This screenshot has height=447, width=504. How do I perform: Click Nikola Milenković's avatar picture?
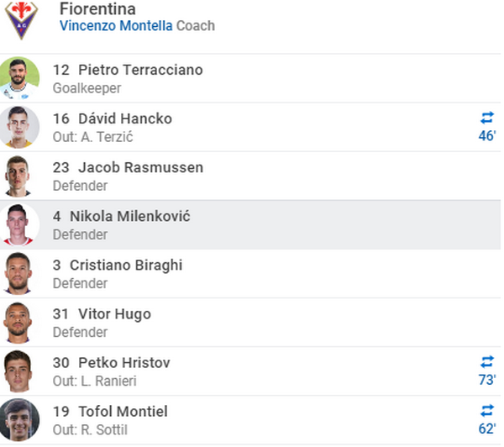pyautogui.click(x=19, y=224)
